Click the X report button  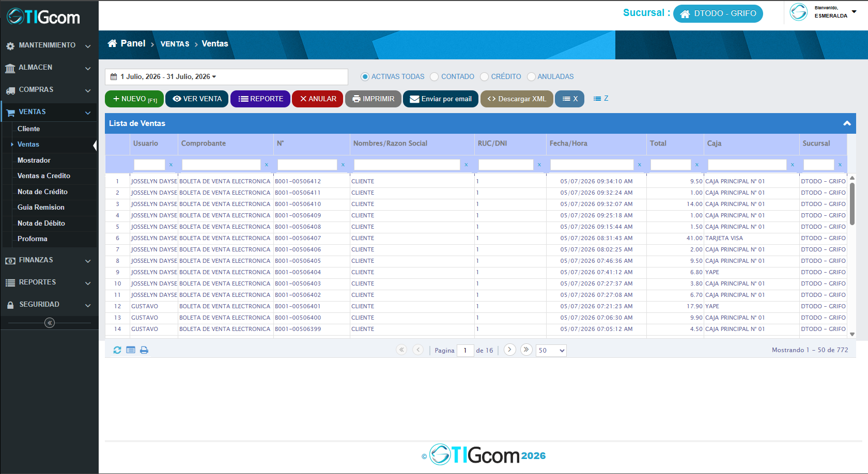tap(569, 99)
